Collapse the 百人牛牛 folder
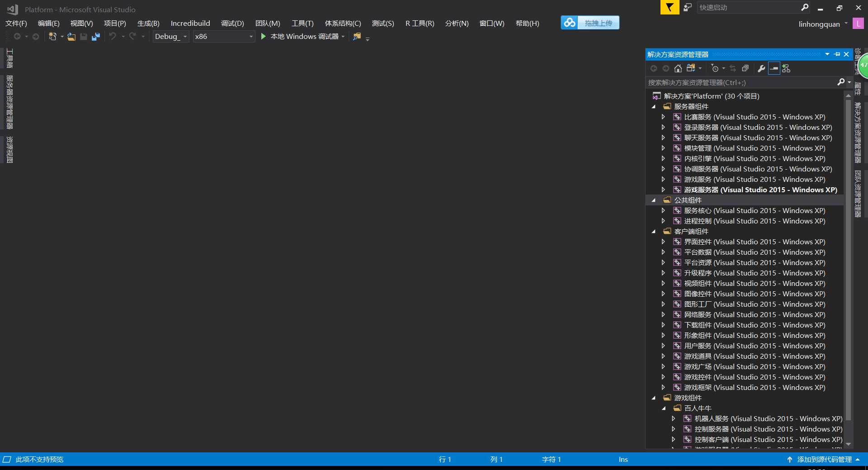The image size is (868, 470). 664,408
